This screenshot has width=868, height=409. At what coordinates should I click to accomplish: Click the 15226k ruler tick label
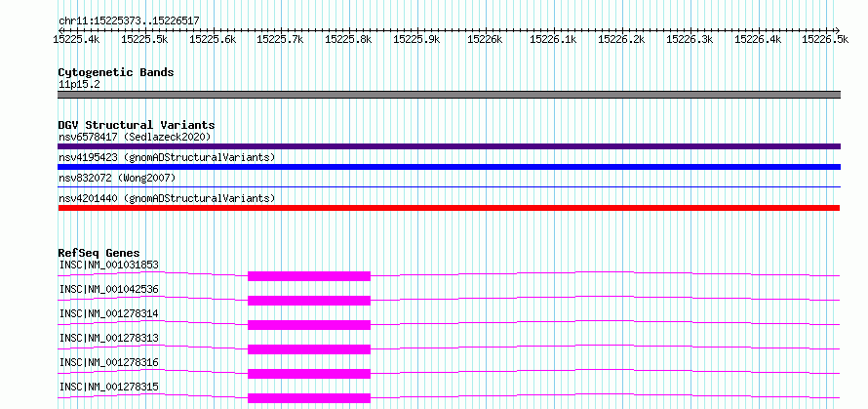(485, 39)
